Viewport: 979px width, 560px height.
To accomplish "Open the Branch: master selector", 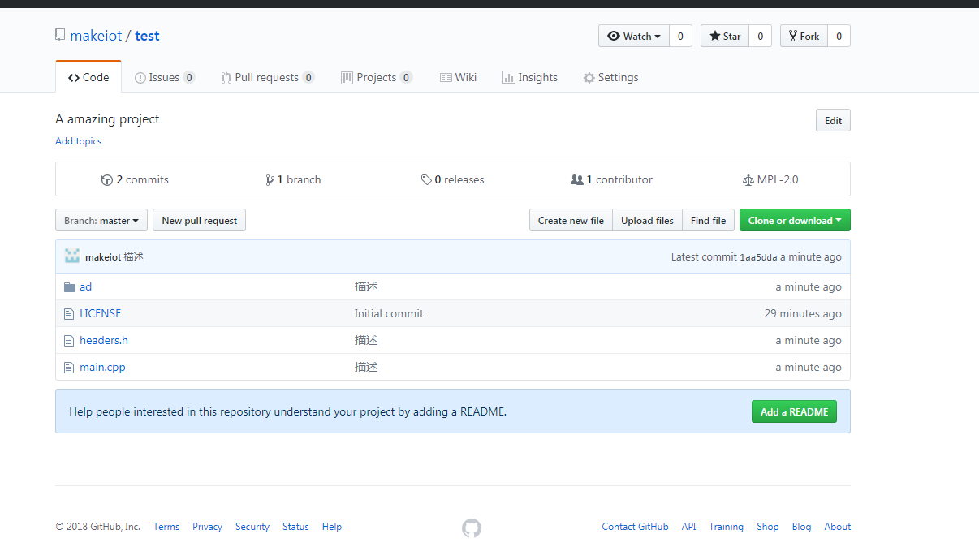I will [x=101, y=220].
